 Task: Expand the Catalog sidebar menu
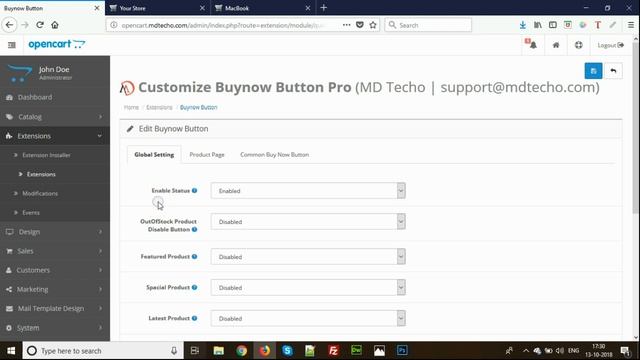[55, 117]
